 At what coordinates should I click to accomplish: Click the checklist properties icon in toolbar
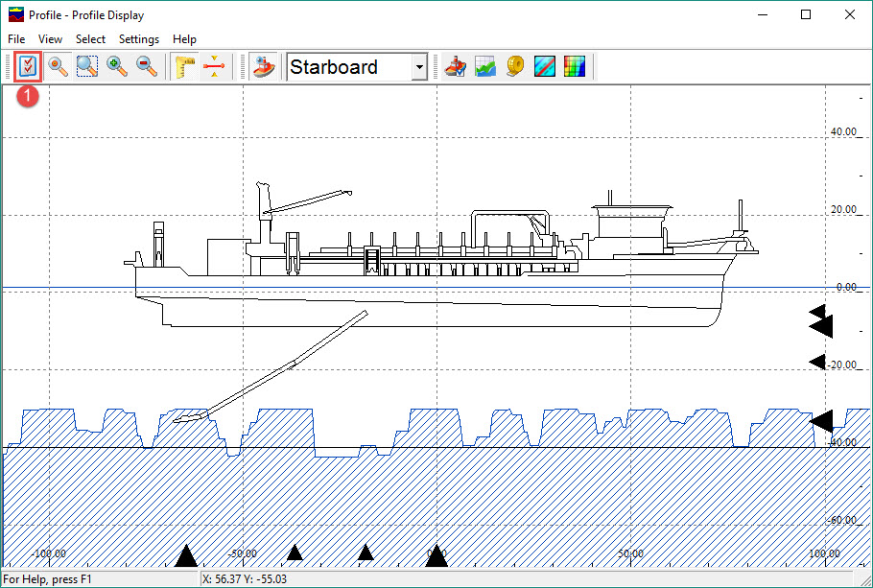29,67
